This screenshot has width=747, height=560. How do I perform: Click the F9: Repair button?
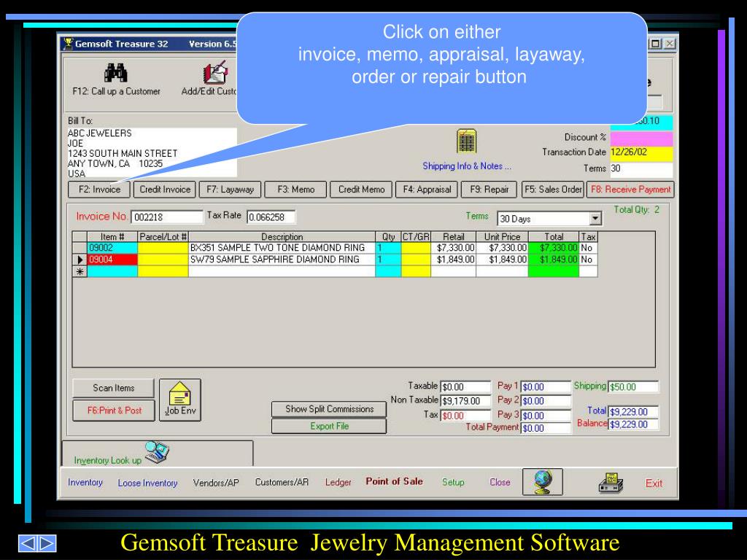(489, 190)
